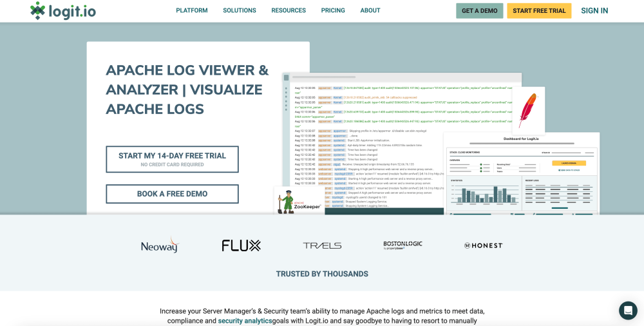This screenshot has height=326, width=644.
Task: Open the RESOURCES menu
Action: click(289, 11)
